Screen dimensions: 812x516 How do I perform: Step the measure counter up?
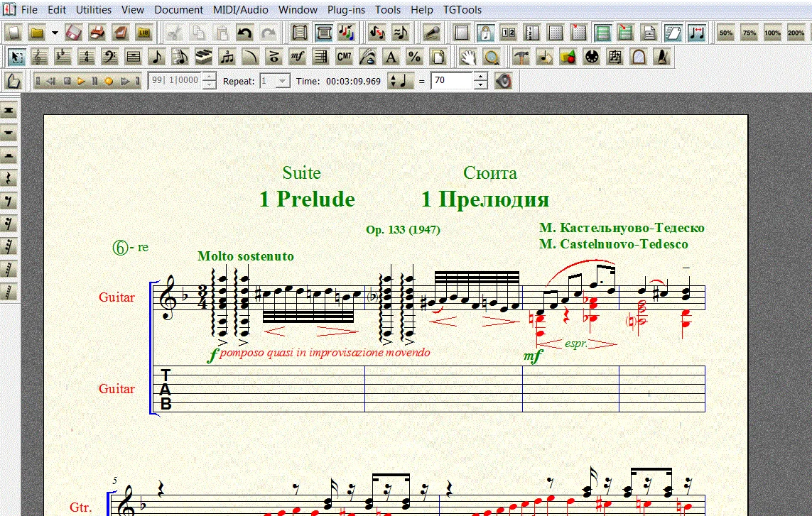[209, 77]
